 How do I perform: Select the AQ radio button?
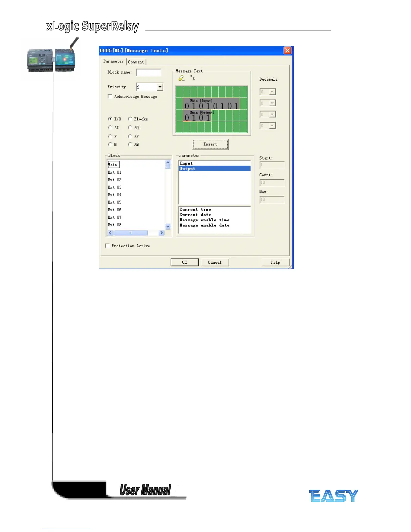(x=130, y=128)
